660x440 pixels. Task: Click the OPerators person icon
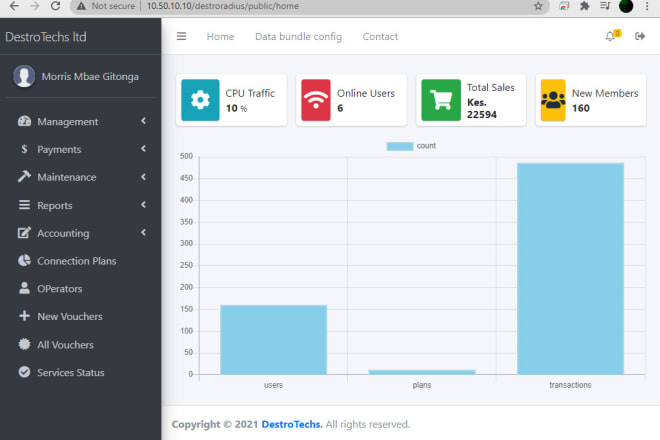pos(24,288)
